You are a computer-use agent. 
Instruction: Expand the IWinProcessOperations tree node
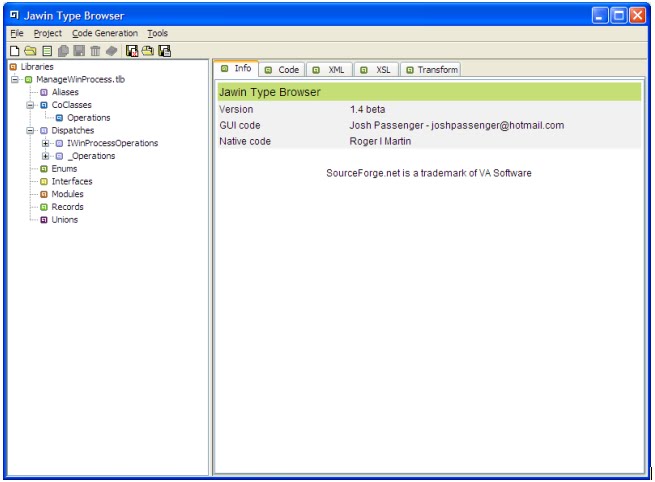(46, 143)
